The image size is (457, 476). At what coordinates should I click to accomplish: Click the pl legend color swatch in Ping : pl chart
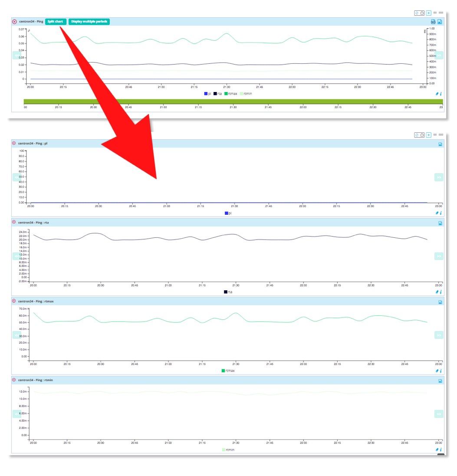pos(226,213)
